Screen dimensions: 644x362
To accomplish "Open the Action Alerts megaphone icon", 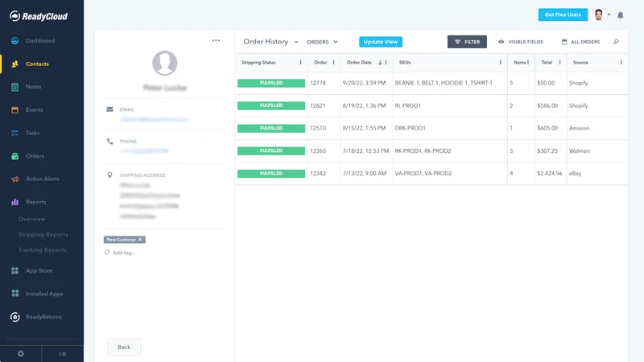I will tap(14, 179).
